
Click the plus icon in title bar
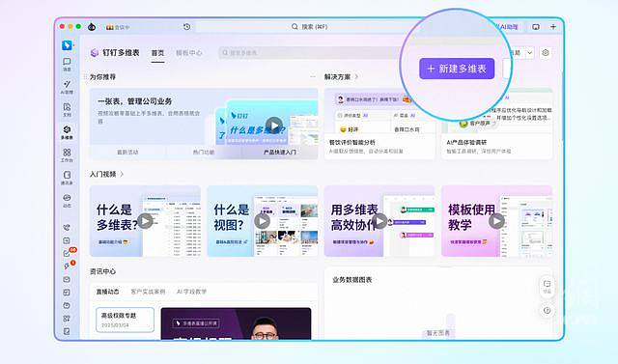(x=553, y=27)
